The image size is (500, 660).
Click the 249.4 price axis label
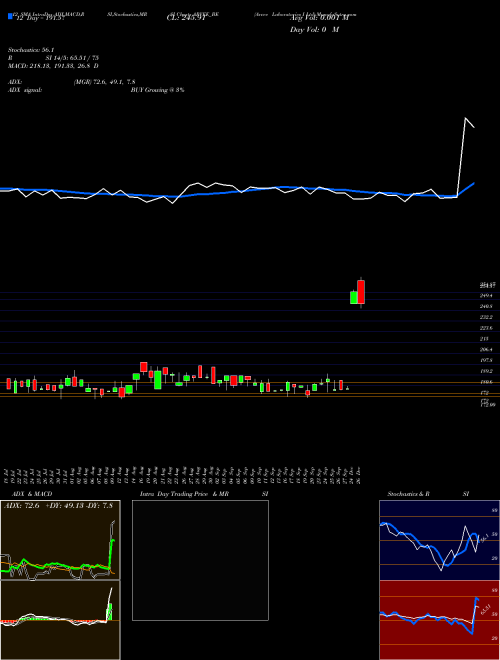click(486, 296)
